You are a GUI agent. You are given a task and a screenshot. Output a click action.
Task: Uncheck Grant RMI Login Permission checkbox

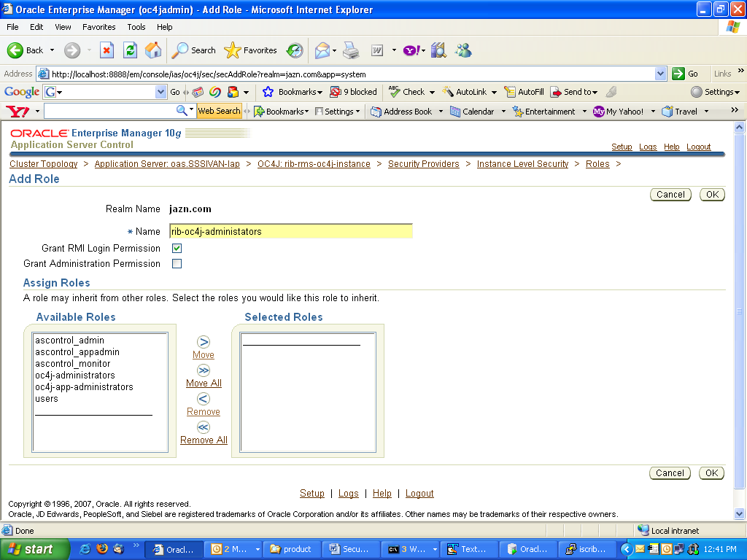click(177, 248)
